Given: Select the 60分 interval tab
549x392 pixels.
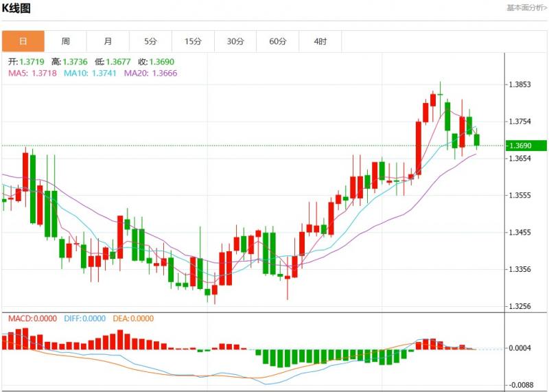Looking at the screenshot, I should click(278, 41).
